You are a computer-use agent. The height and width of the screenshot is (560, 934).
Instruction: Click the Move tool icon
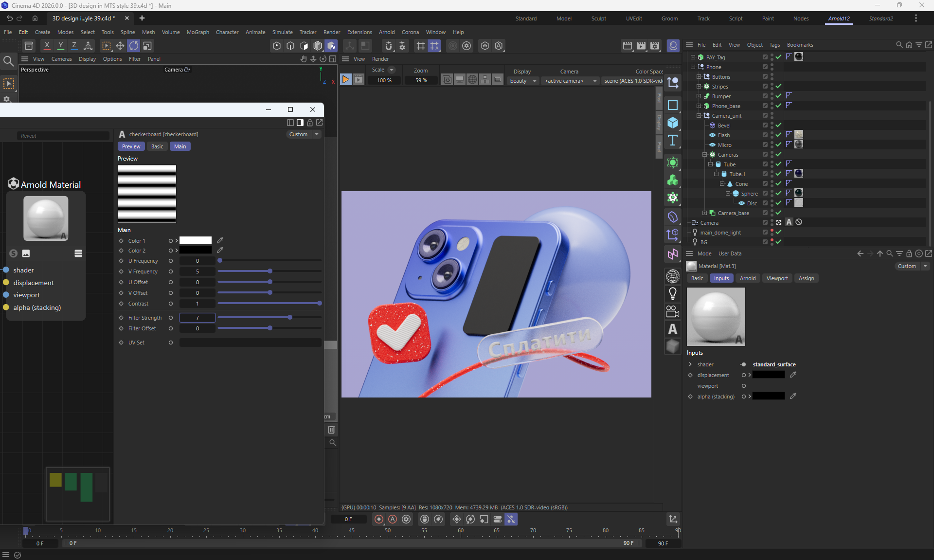(120, 46)
